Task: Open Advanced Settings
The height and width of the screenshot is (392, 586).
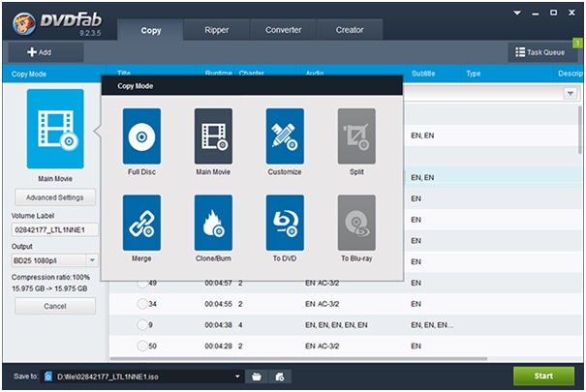Action: [x=55, y=197]
